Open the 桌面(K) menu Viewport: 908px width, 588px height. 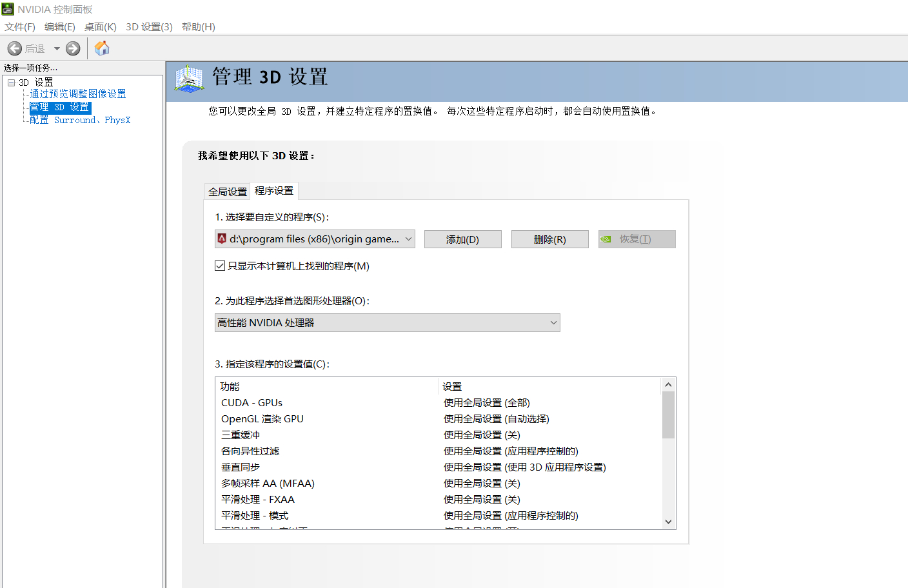click(101, 27)
